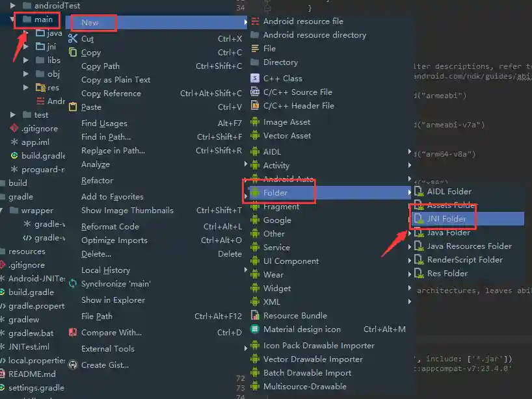
Task: Expand the libs folder arrow
Action: tap(26, 60)
